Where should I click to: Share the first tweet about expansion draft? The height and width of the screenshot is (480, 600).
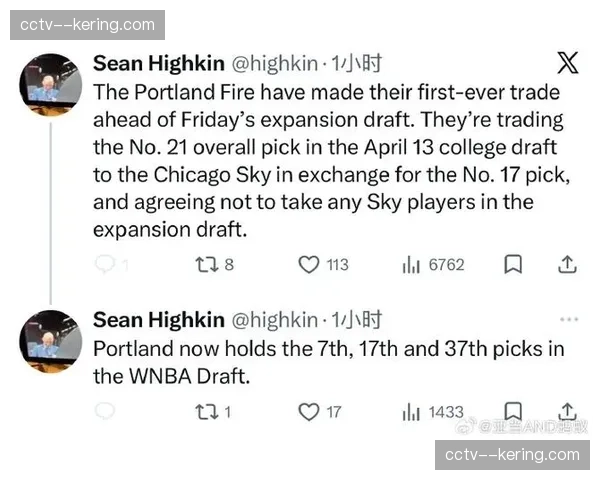566,264
